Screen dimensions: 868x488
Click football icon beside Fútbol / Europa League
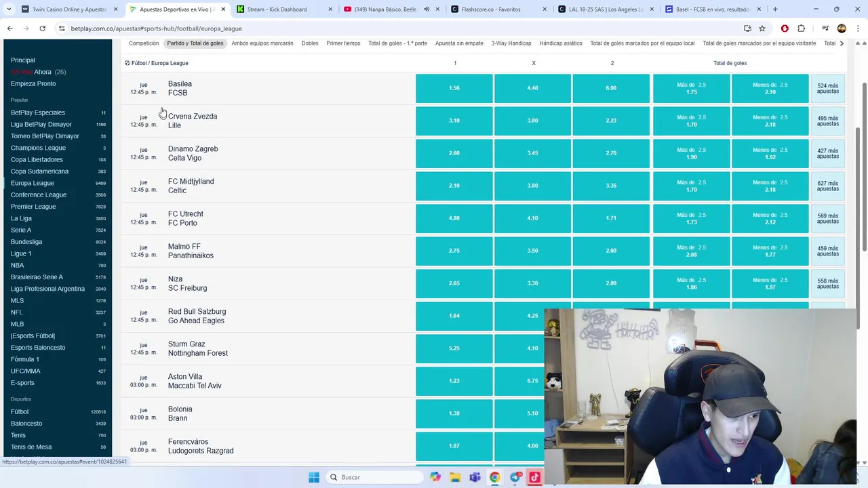pos(127,63)
